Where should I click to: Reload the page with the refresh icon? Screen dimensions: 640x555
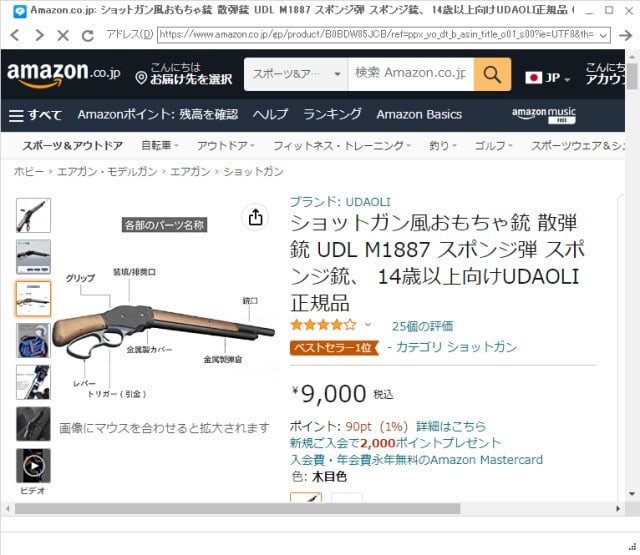click(x=87, y=36)
